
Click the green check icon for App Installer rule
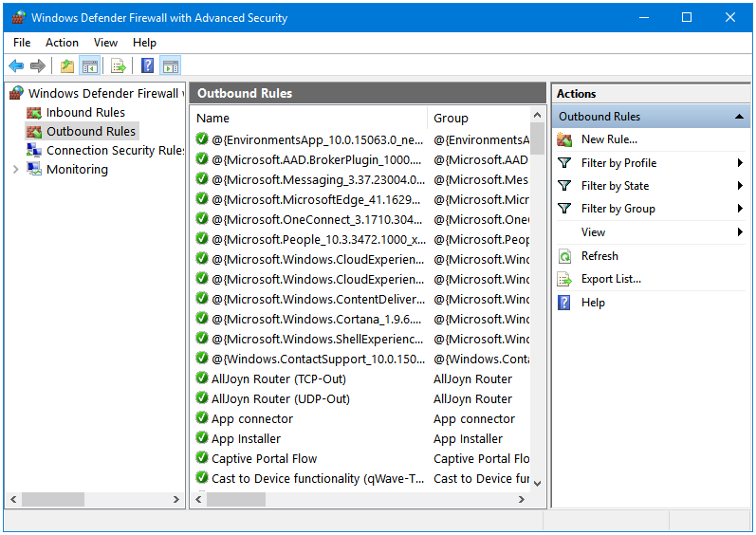click(x=202, y=438)
